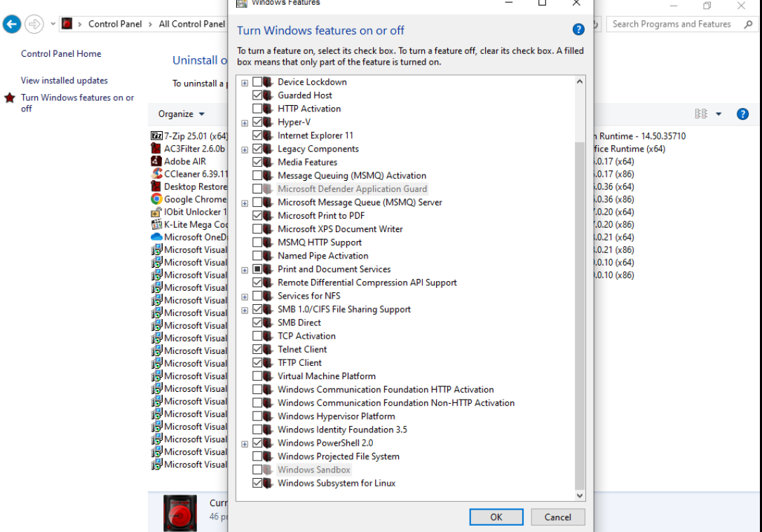Click the Adobe AIR icon

pyautogui.click(x=156, y=161)
